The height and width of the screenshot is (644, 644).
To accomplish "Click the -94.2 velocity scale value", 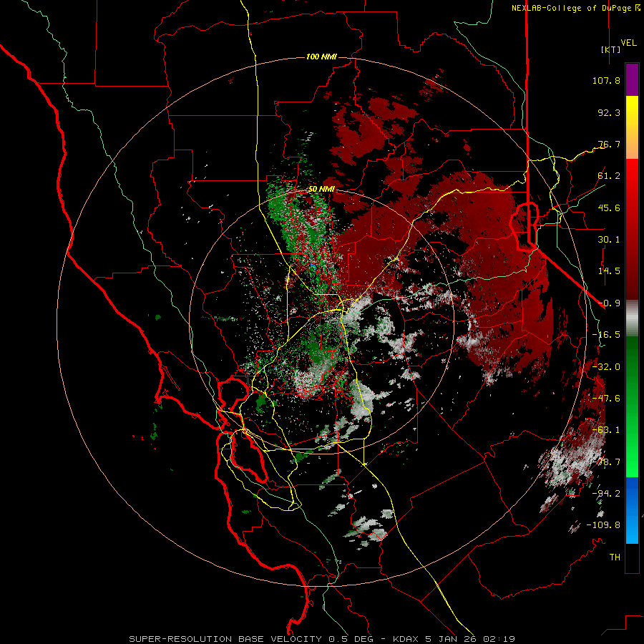I will (606, 493).
